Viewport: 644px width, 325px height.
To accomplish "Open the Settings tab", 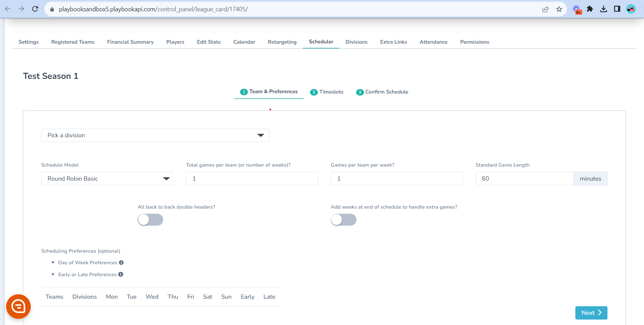I will pos(29,42).
